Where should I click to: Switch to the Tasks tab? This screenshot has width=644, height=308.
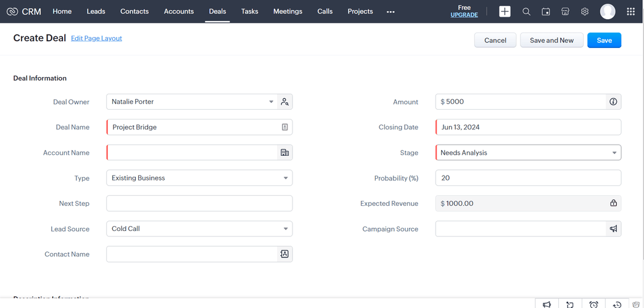[250, 12]
